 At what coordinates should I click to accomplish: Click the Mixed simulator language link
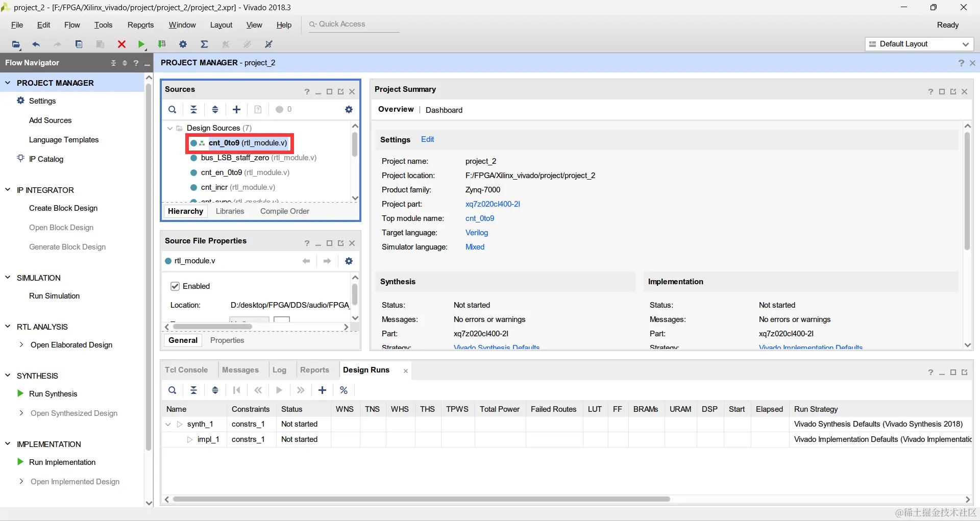tap(475, 247)
